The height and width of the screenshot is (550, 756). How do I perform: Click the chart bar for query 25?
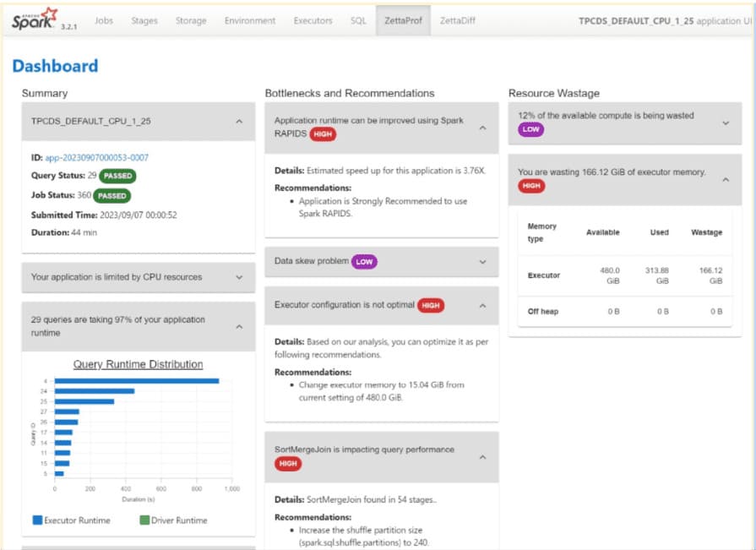pyautogui.click(x=84, y=401)
